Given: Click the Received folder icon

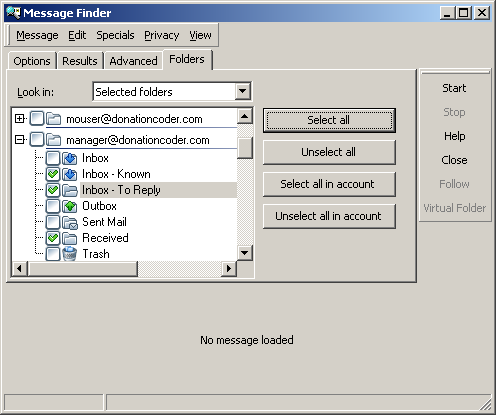Looking at the screenshot, I should click(70, 238).
